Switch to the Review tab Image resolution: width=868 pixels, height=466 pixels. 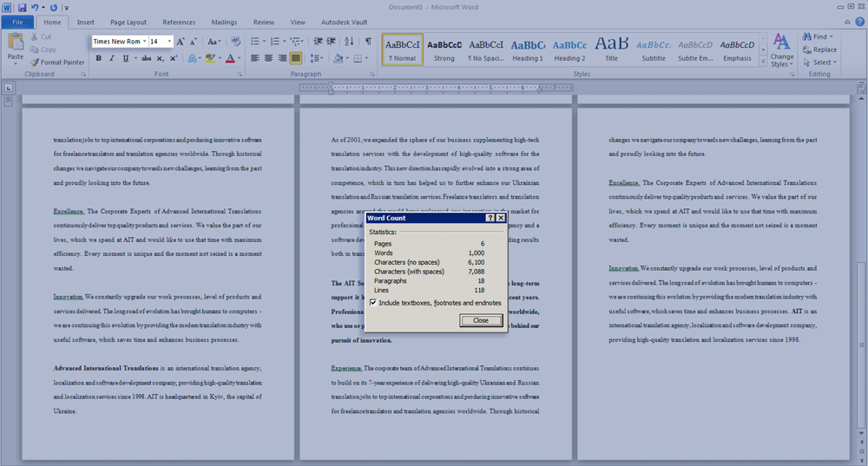point(264,23)
